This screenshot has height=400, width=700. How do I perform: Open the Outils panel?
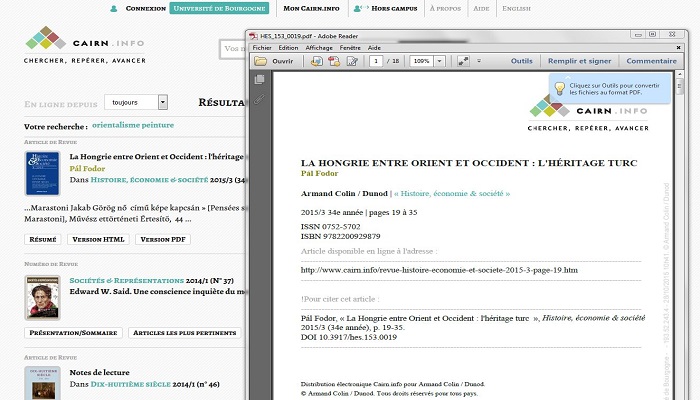[521, 61]
